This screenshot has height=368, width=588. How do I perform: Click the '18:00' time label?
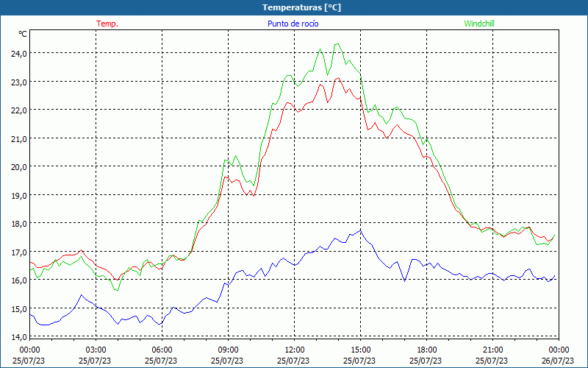point(427,350)
